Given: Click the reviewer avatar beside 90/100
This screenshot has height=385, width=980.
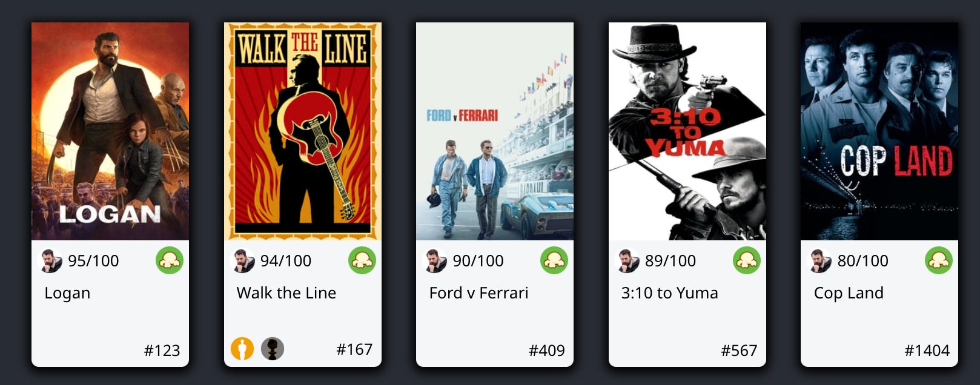Looking at the screenshot, I should 435,261.
